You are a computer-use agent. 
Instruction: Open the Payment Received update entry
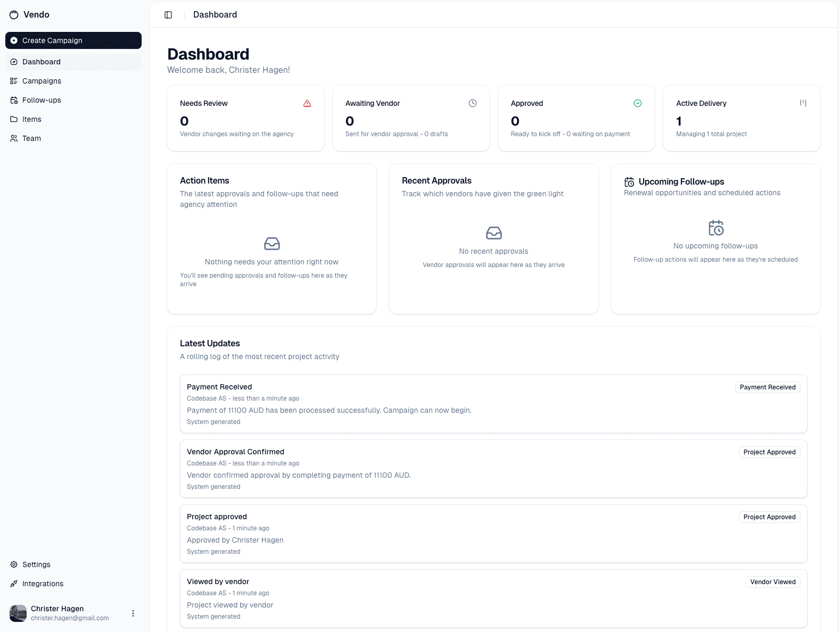(493, 404)
